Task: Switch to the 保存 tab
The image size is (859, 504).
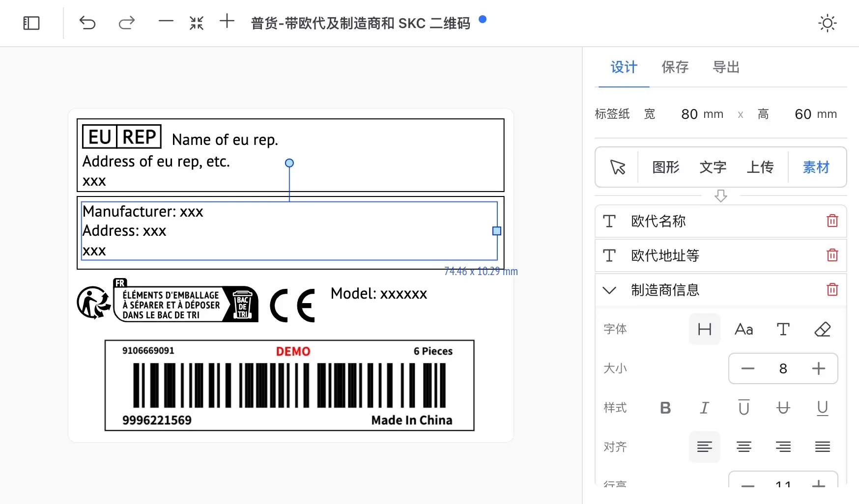Action: [675, 67]
